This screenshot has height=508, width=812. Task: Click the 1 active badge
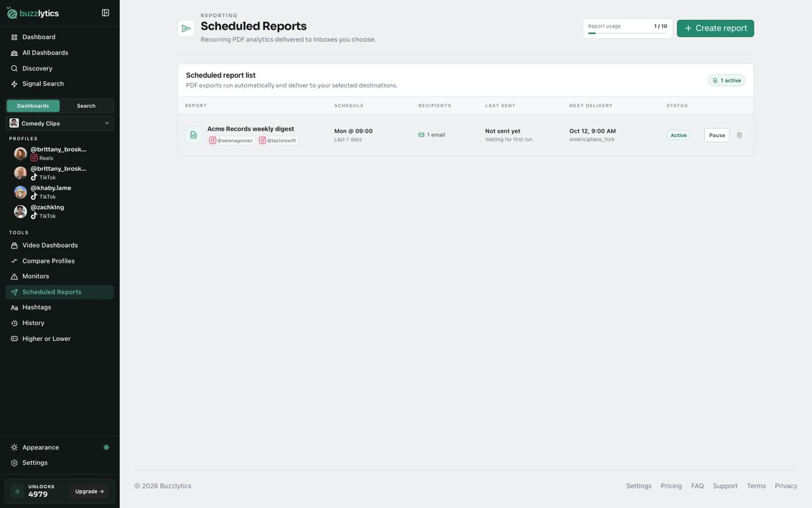726,81
